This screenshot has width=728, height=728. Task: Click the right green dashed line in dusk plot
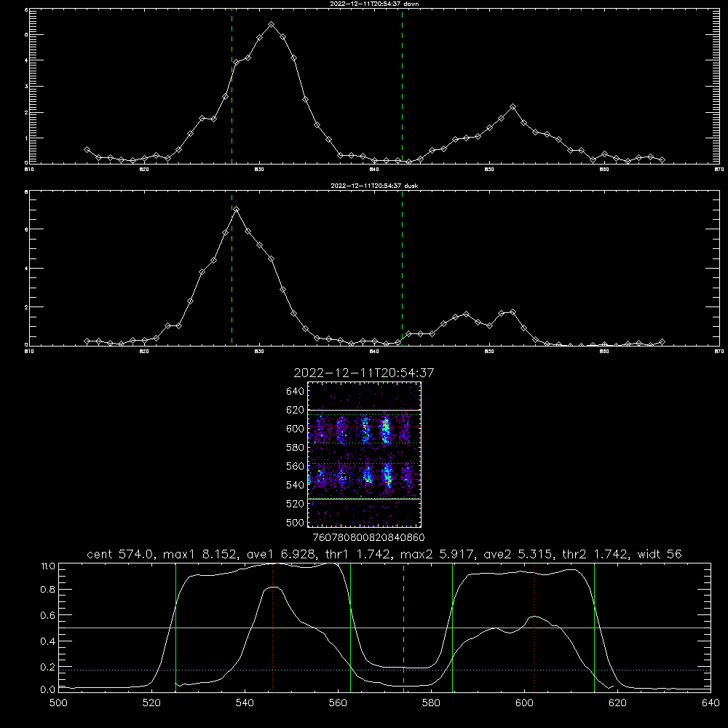(402, 268)
